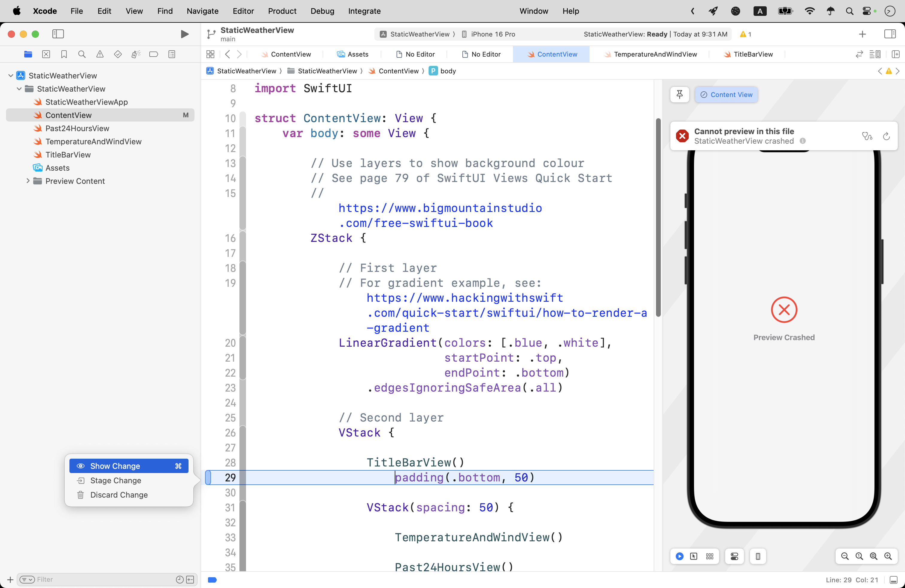Open the preview diagnostics stethoscope icon

(x=867, y=136)
